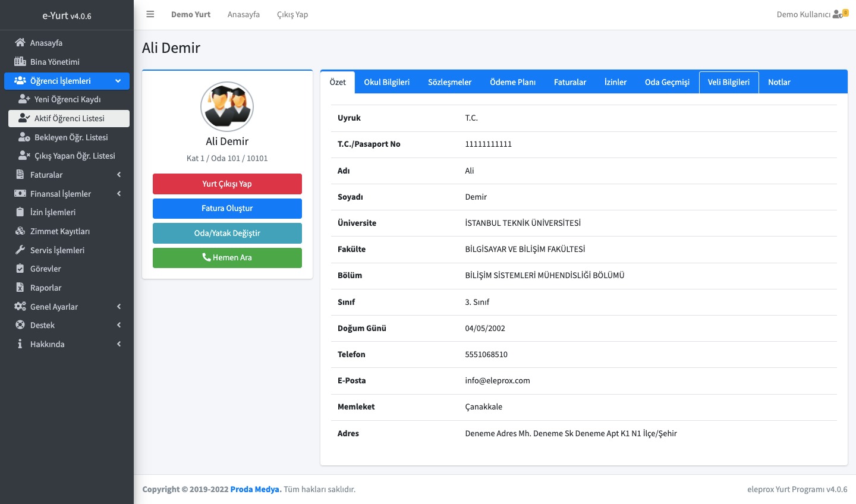Click Ali Demir's profile avatar image

(227, 107)
